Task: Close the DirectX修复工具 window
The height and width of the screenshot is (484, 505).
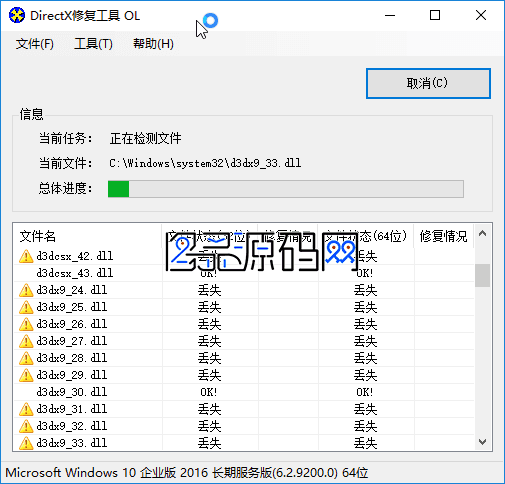Action: click(481, 15)
